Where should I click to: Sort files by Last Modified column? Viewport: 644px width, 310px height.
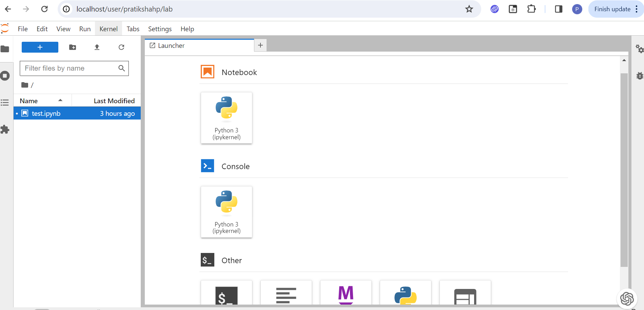pos(114,101)
